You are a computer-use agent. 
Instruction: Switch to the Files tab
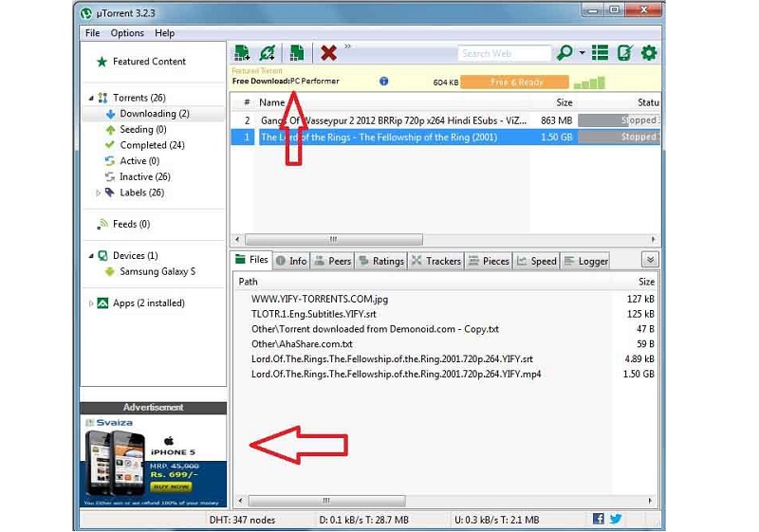click(x=252, y=260)
